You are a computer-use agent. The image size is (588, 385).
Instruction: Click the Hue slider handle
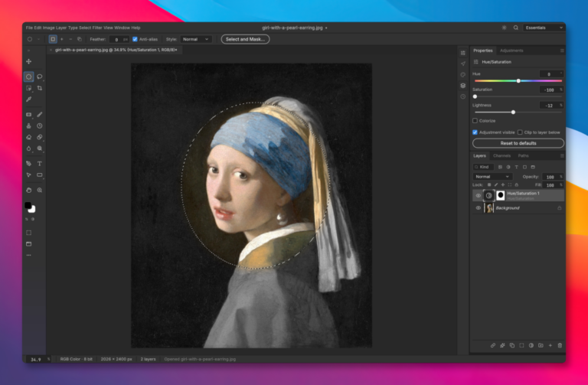(x=518, y=81)
